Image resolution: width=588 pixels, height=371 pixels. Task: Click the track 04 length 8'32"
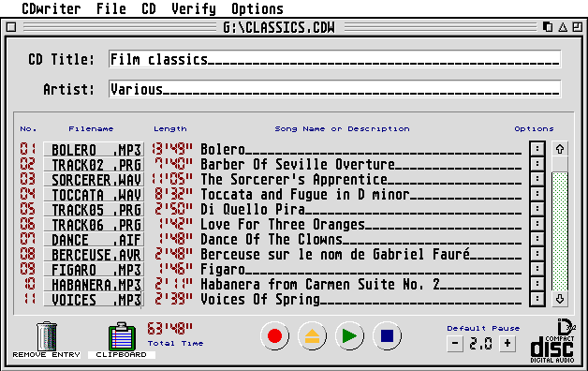coord(173,194)
